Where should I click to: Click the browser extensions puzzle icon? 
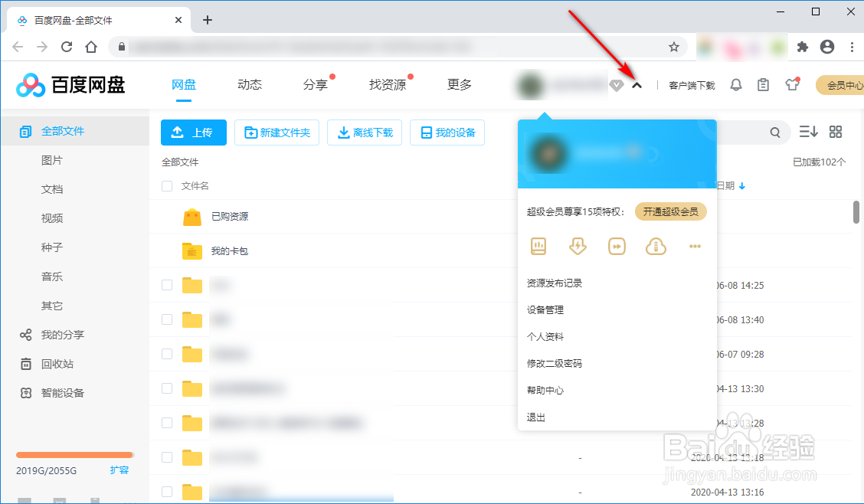tap(802, 47)
